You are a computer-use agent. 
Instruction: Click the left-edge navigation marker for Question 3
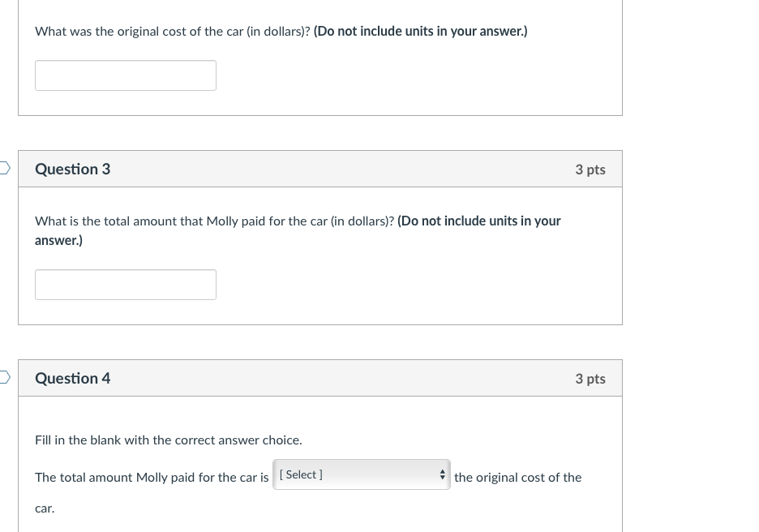tap(2, 168)
